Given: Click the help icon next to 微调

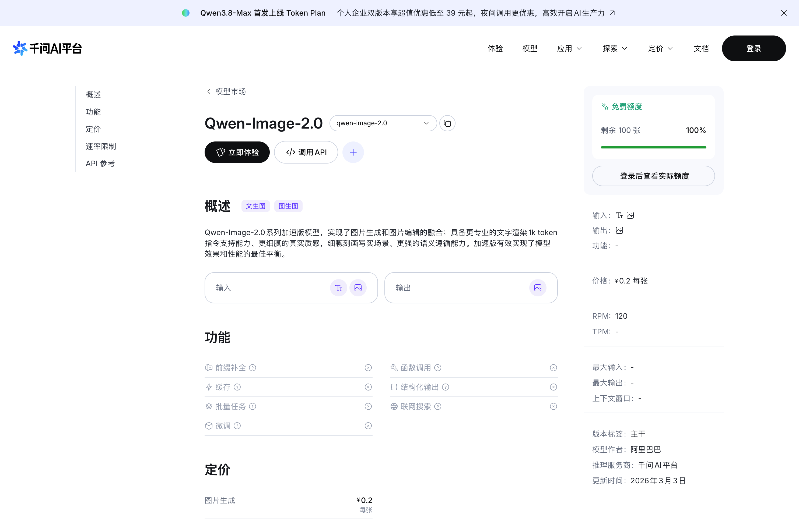Looking at the screenshot, I should (237, 426).
